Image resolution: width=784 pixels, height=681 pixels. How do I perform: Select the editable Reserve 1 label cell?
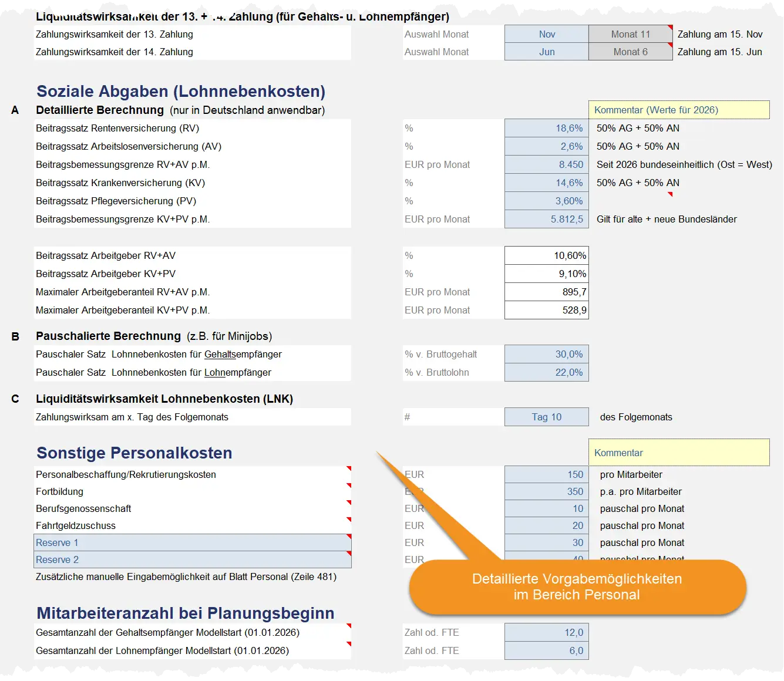pos(193,542)
